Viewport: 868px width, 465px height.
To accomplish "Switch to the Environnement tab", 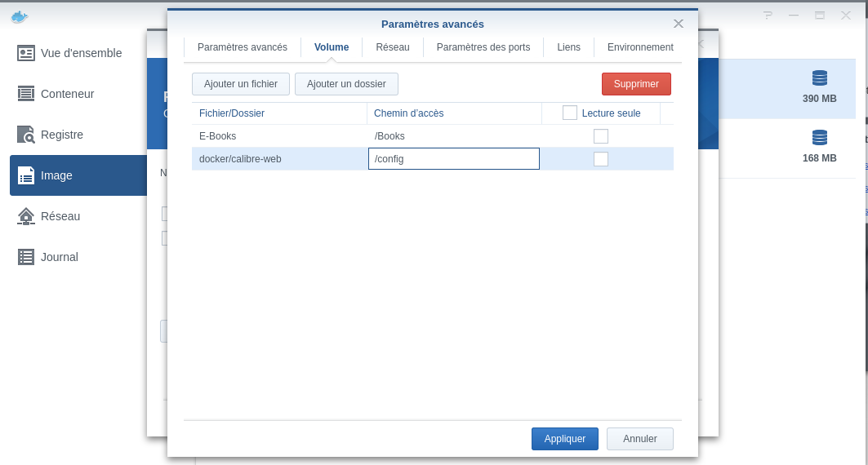I will (x=640, y=47).
